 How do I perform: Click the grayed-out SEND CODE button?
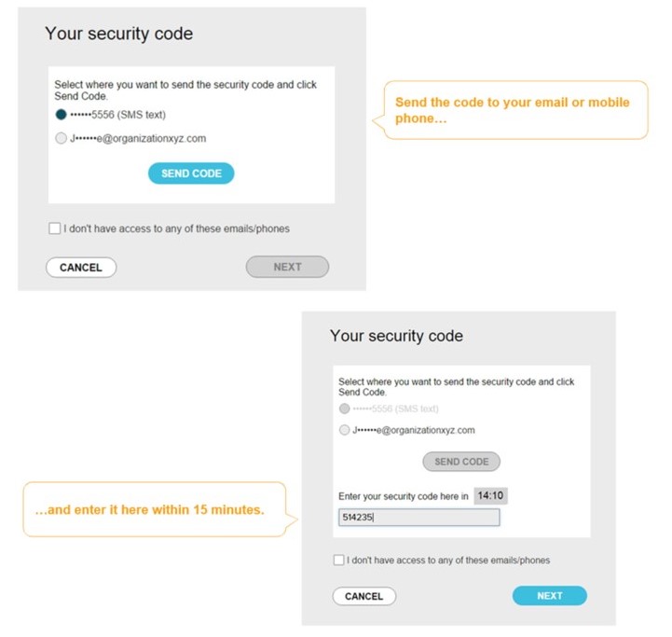click(461, 462)
